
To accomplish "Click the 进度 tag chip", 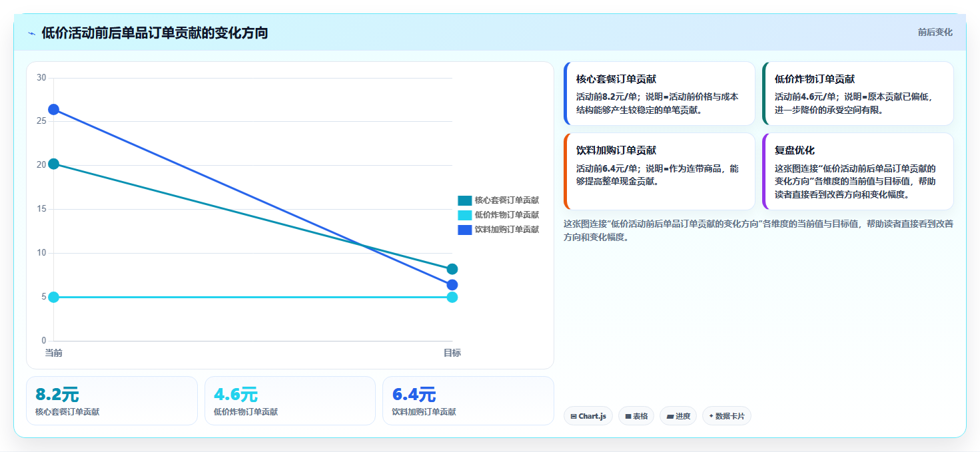I will point(678,416).
